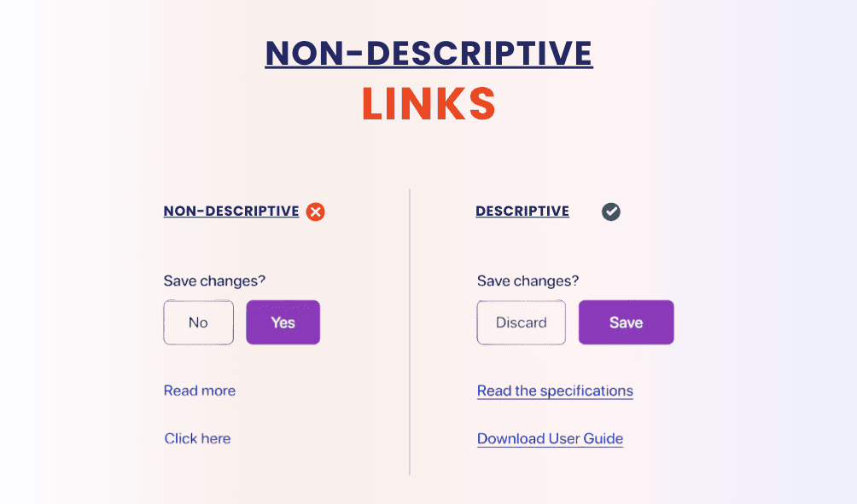
Task: Decline saving with the white No button
Action: tap(198, 322)
